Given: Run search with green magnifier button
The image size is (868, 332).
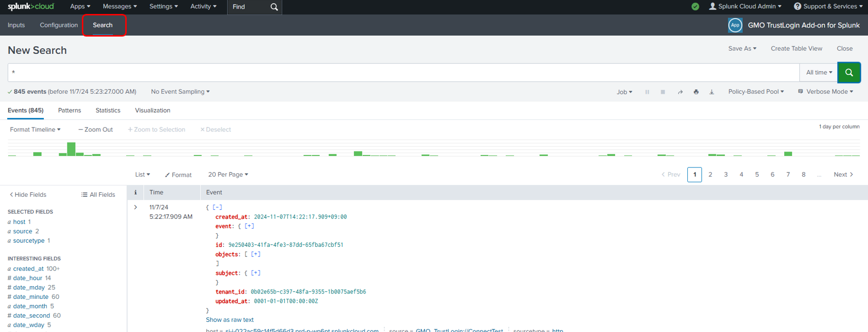Looking at the screenshot, I should point(849,72).
